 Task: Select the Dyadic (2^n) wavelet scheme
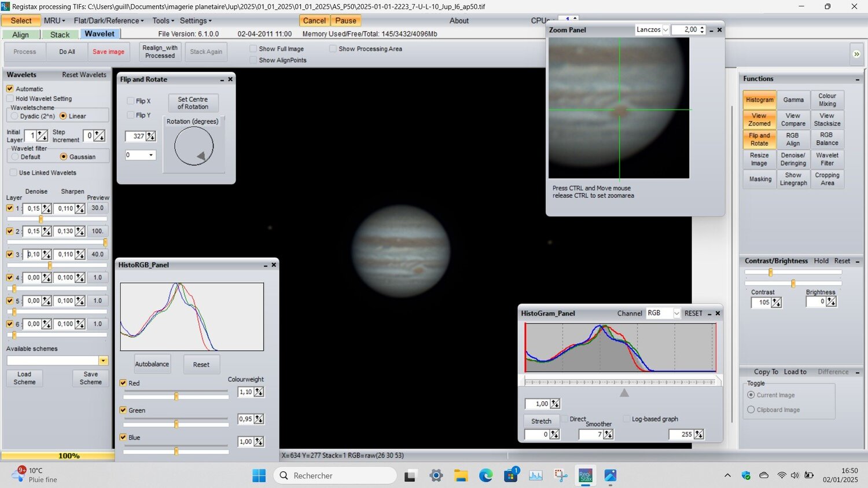pyautogui.click(x=15, y=116)
